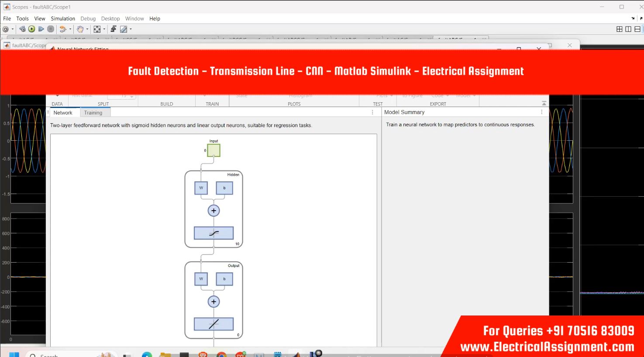Select the Pan hand tool

pos(80,29)
